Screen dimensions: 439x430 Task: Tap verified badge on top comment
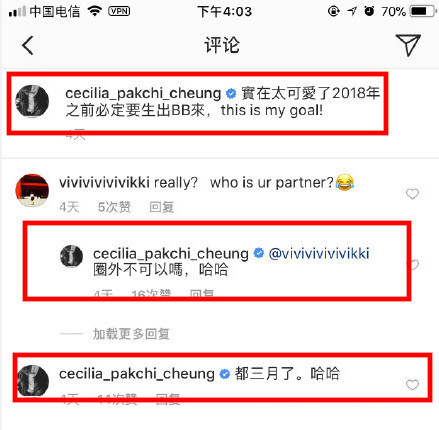(x=231, y=94)
